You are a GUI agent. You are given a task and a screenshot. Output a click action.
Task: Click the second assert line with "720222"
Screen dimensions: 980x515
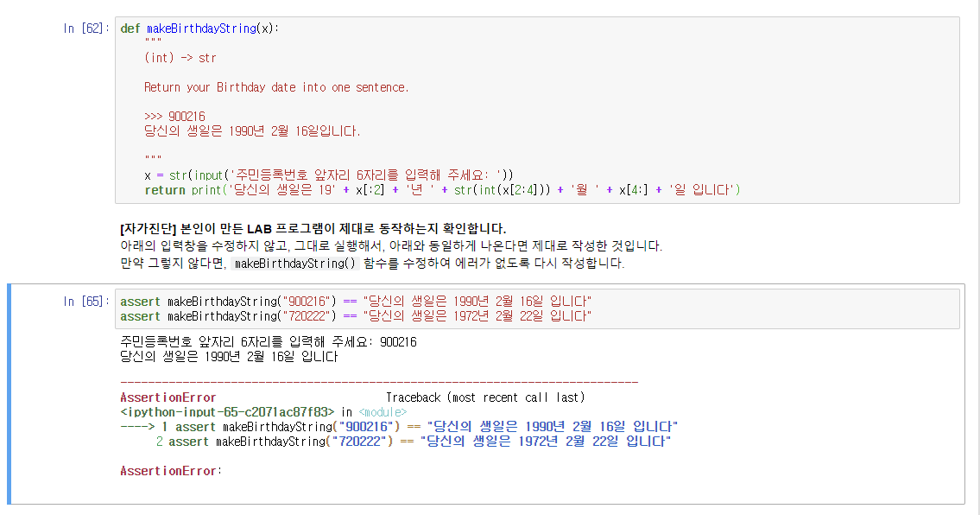356,316
